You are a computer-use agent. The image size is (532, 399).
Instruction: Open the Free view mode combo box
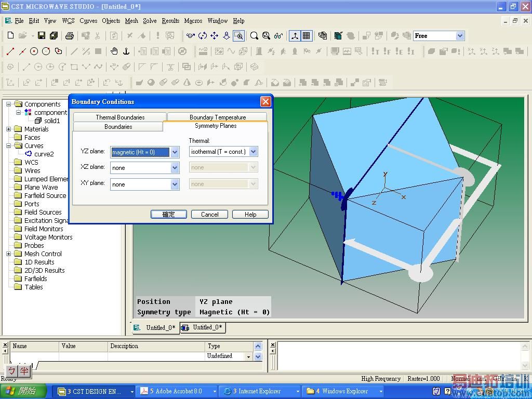click(x=460, y=36)
